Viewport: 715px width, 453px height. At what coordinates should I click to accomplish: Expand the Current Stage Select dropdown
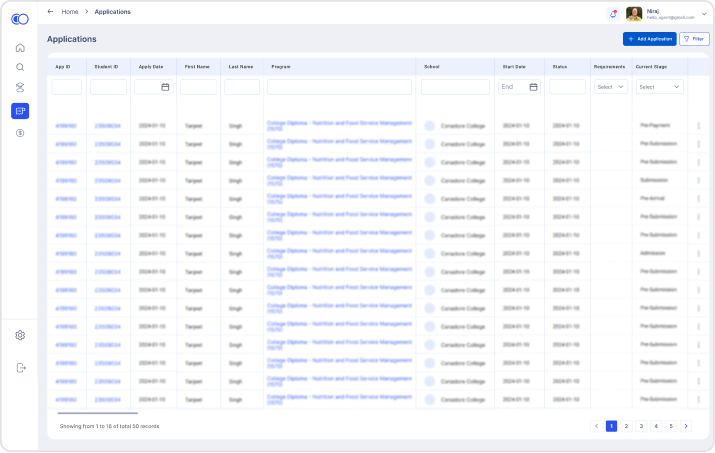point(660,87)
